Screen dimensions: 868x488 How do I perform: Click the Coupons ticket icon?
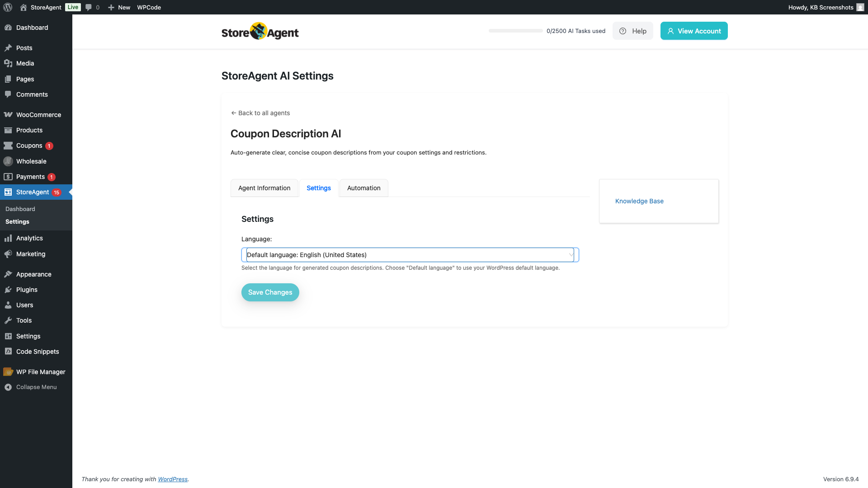point(8,145)
